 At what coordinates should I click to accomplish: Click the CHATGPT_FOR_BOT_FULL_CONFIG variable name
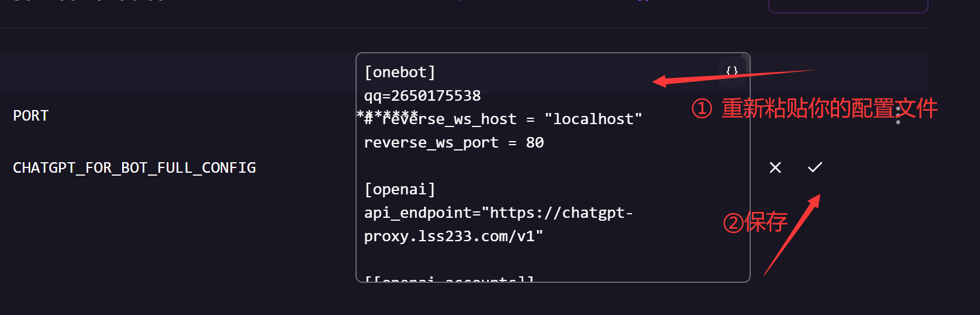[x=134, y=168]
